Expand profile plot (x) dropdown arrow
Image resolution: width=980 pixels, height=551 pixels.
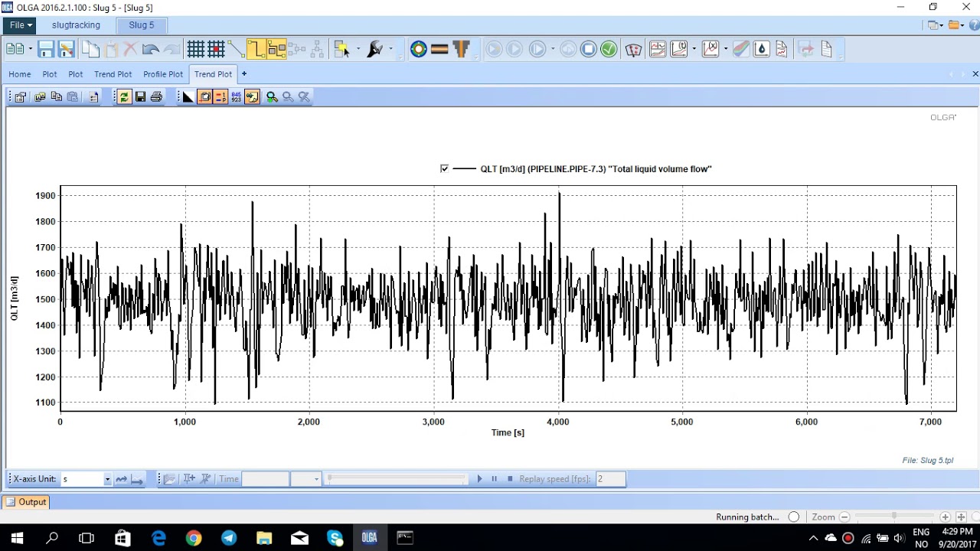[725, 50]
